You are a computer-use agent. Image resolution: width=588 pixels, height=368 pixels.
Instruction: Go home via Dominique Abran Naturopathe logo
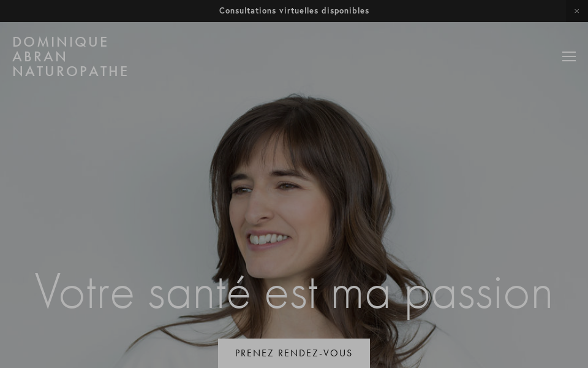[70, 56]
